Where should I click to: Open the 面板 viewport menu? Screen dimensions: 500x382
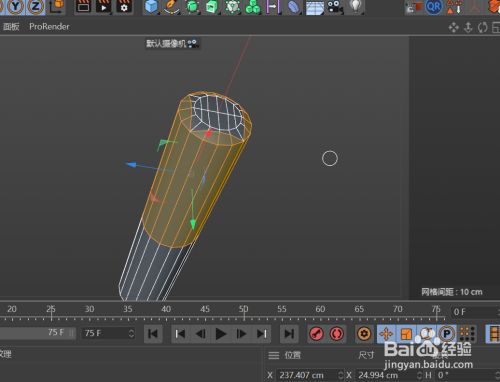11,27
